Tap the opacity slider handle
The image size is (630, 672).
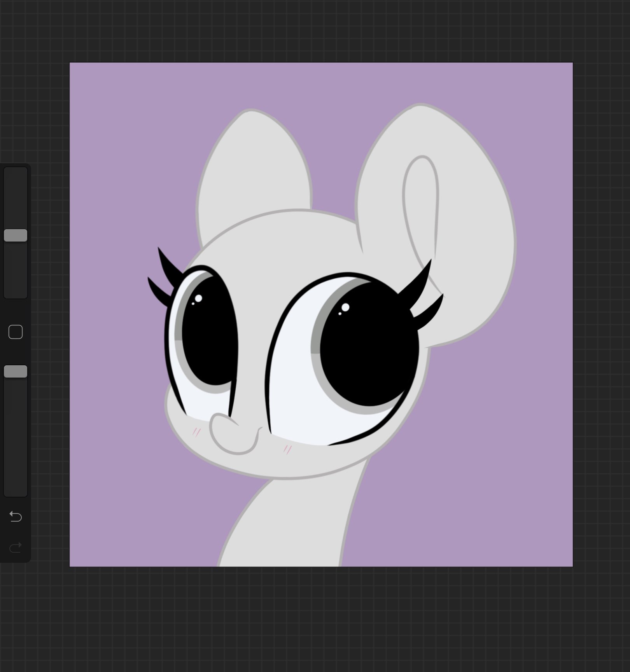pyautogui.click(x=16, y=371)
